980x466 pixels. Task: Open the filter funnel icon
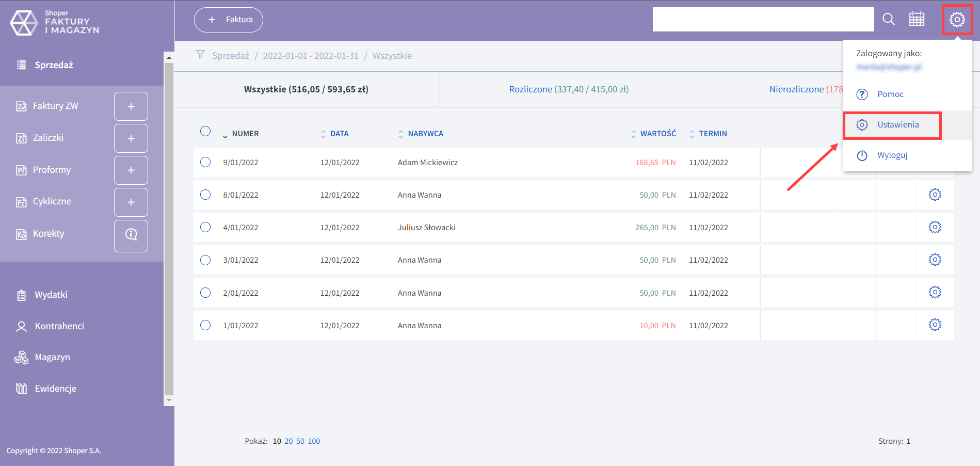point(200,55)
